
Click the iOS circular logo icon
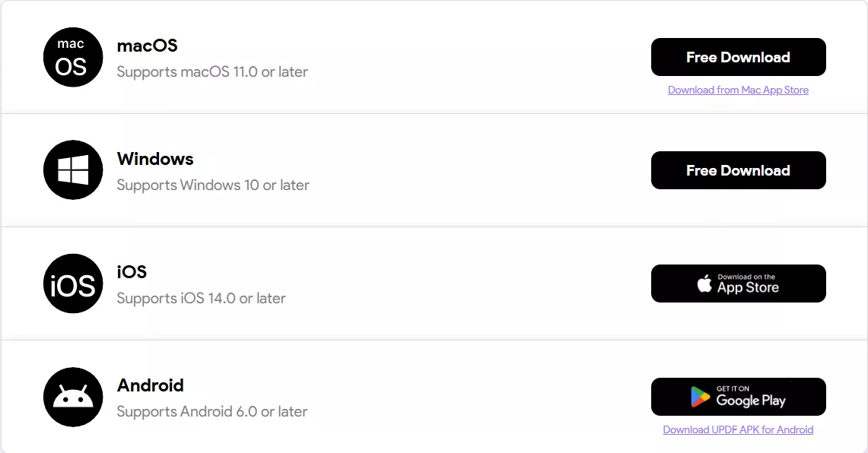point(73,284)
